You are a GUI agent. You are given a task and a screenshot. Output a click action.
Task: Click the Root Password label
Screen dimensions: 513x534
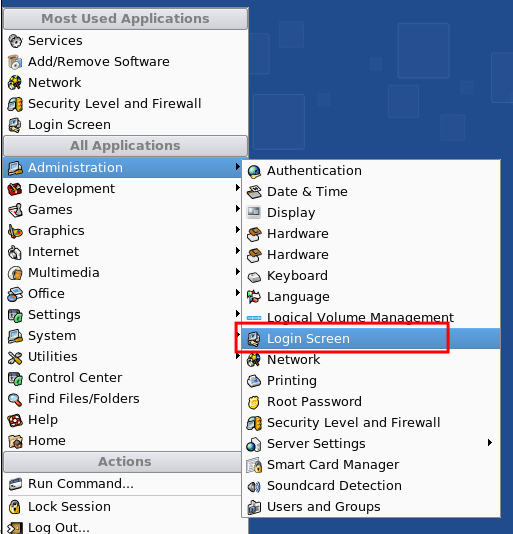(x=314, y=402)
